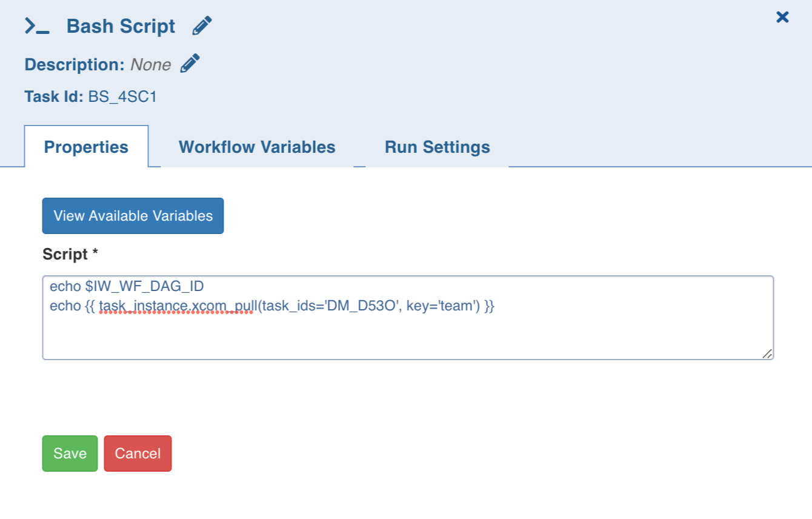Image resolution: width=812 pixels, height=519 pixels.
Task: Click the Task Id value BS_4SC1
Action: click(x=122, y=96)
